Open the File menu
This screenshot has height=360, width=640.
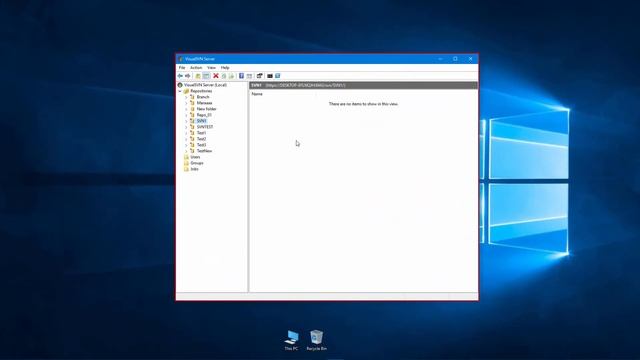[182, 68]
